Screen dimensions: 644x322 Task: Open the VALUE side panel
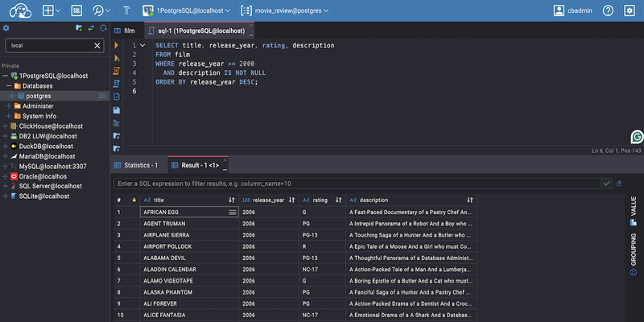633,211
